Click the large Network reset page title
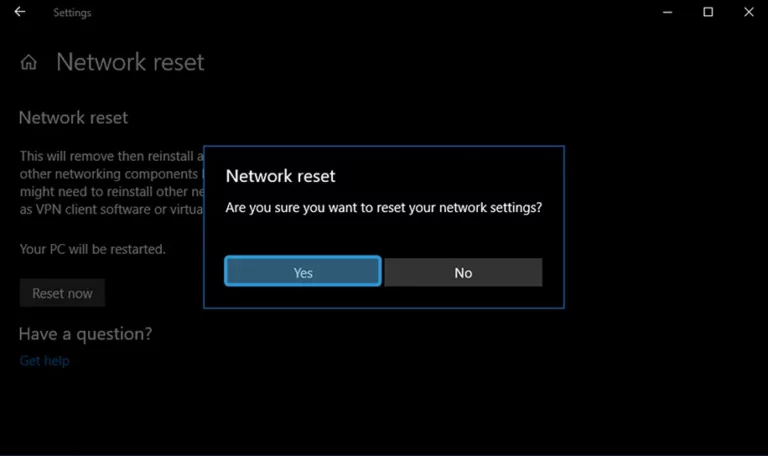This screenshot has height=456, width=768. pos(130,62)
